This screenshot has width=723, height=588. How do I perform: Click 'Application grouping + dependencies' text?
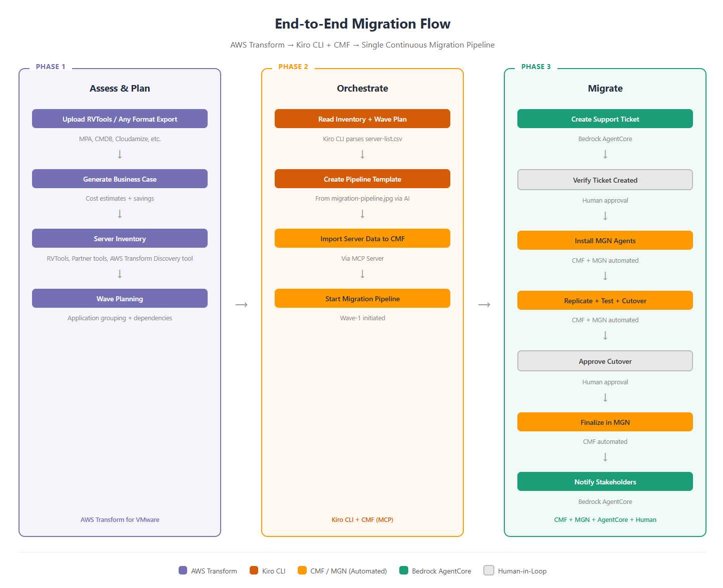coord(120,318)
